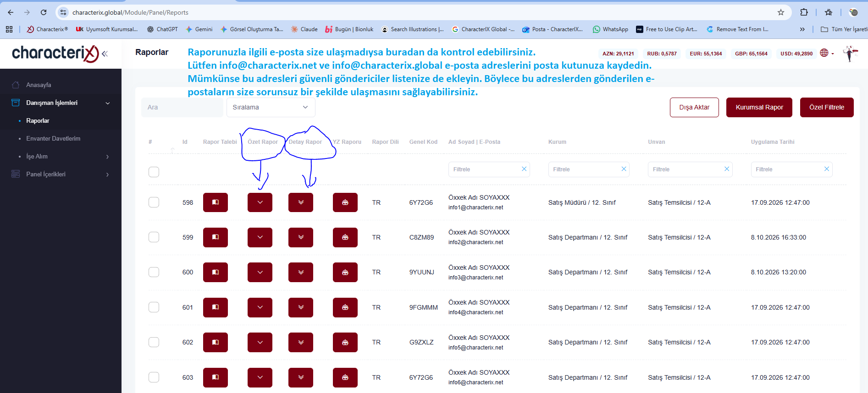Clear Ad Soyad filter with X

point(524,169)
